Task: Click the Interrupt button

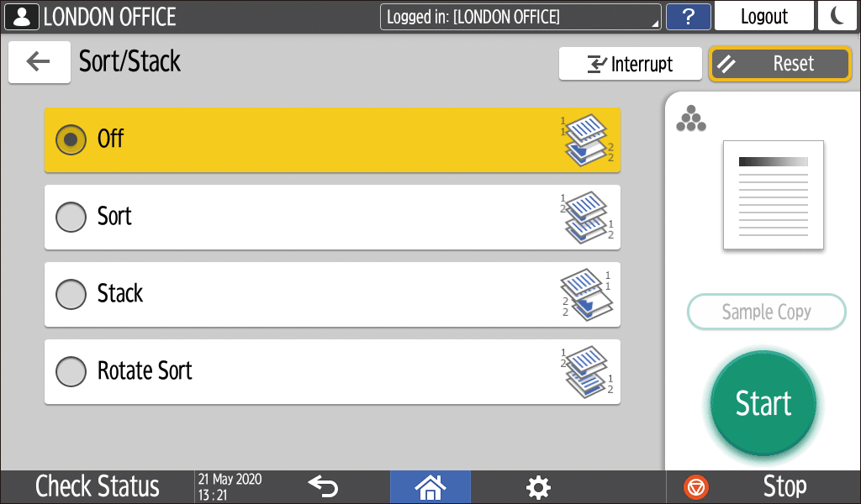Action: click(x=631, y=64)
